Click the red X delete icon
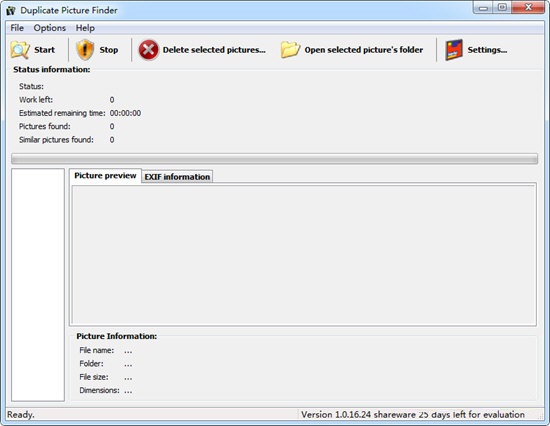Viewport: 550px width, 426px height. coord(148,50)
